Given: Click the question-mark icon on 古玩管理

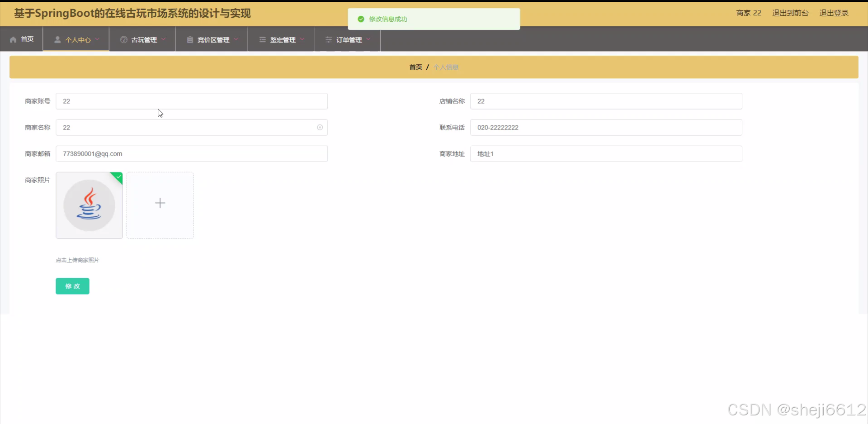Looking at the screenshot, I should [123, 39].
